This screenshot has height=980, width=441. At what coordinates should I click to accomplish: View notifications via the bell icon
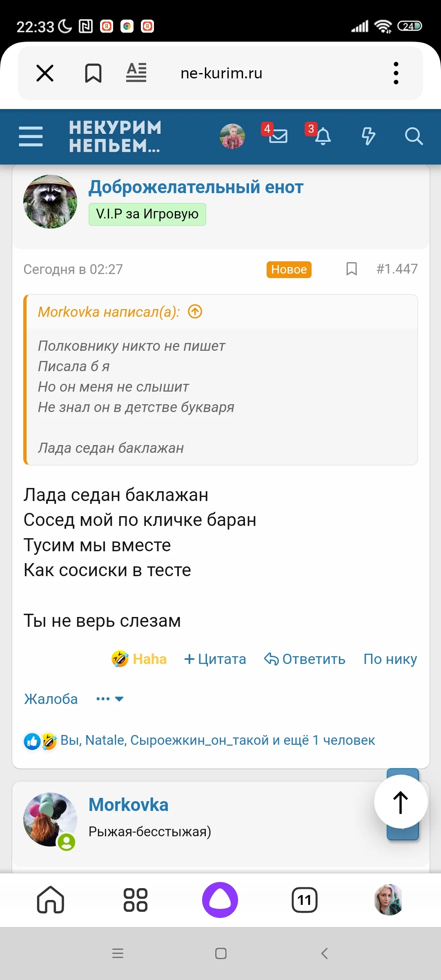click(324, 137)
